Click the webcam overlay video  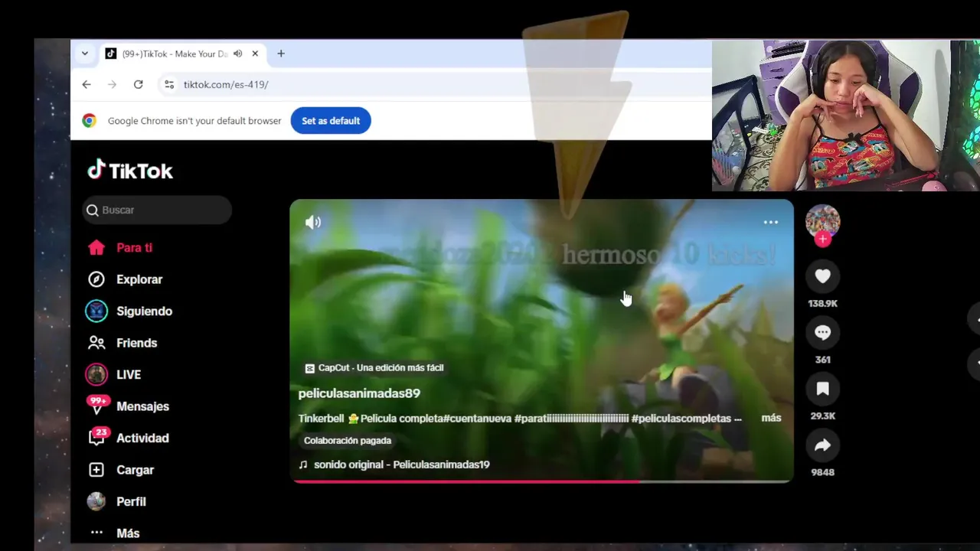coord(846,115)
